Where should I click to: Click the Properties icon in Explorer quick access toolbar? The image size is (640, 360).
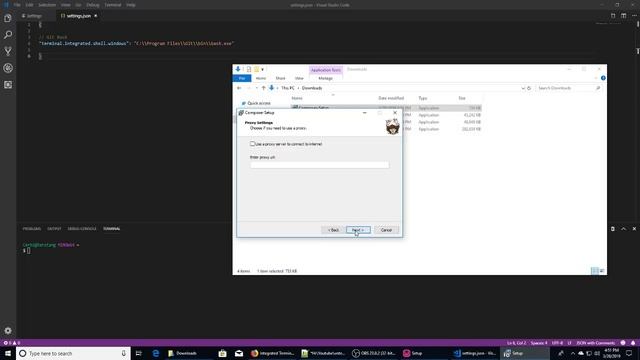249,69
